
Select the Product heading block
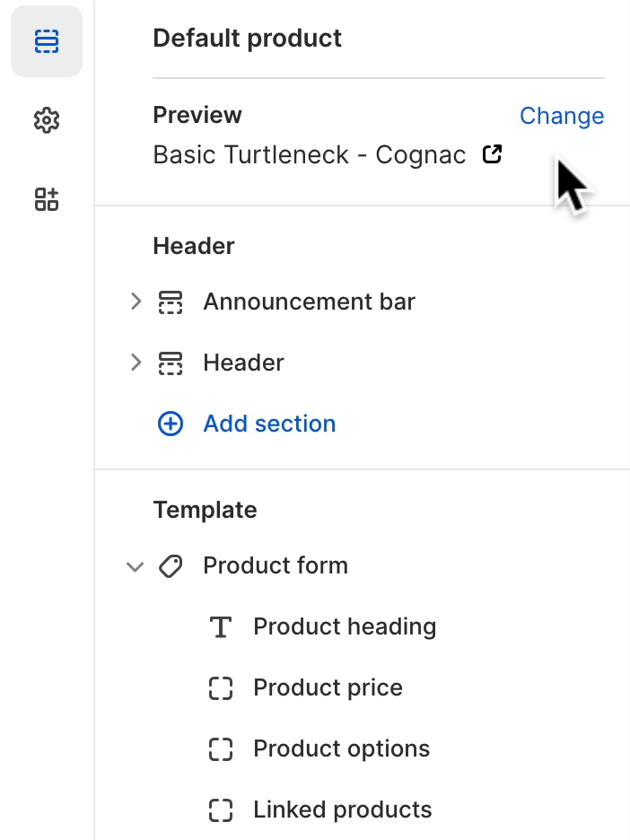click(x=345, y=626)
